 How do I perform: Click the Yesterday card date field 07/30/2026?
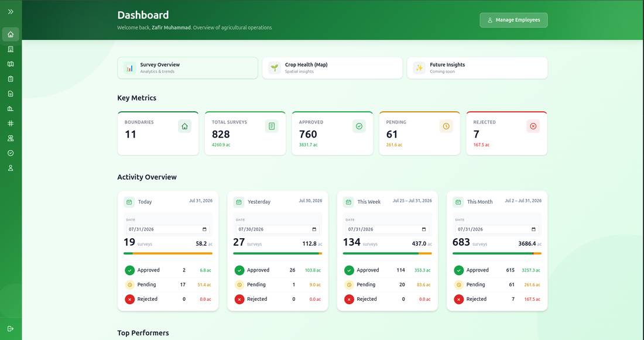[278, 229]
